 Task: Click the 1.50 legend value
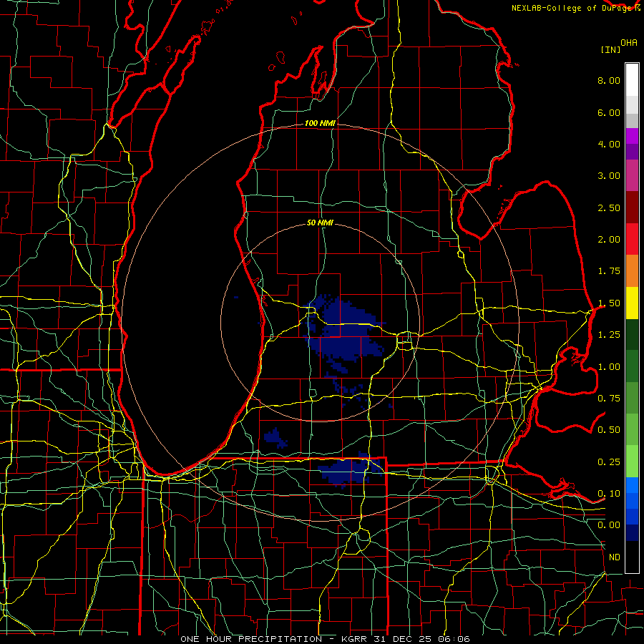609,303
